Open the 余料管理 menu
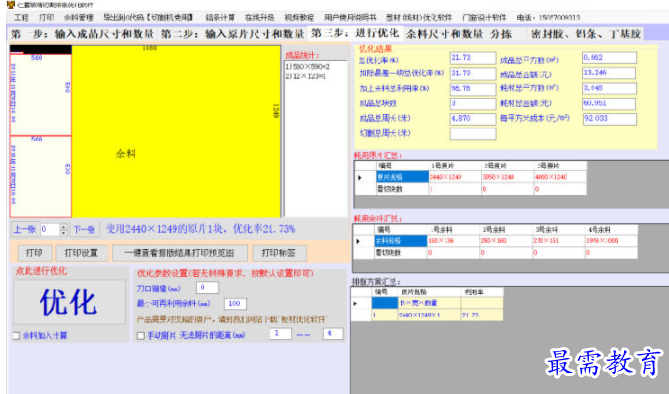The height and width of the screenshot is (394, 669). click(x=79, y=18)
